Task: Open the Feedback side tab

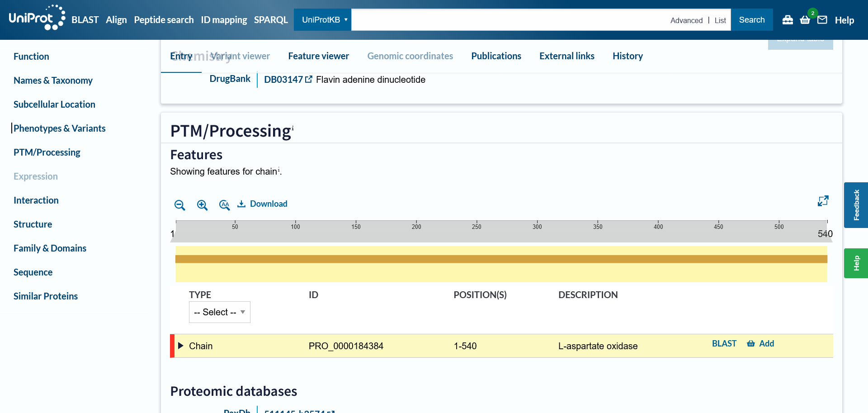Action: (x=856, y=205)
